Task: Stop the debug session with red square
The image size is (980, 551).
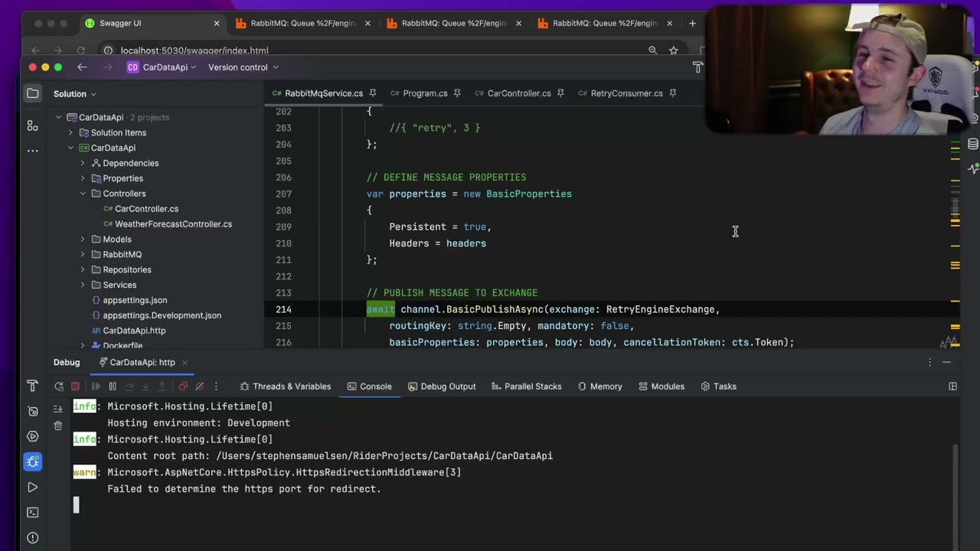Action: pyautogui.click(x=75, y=386)
